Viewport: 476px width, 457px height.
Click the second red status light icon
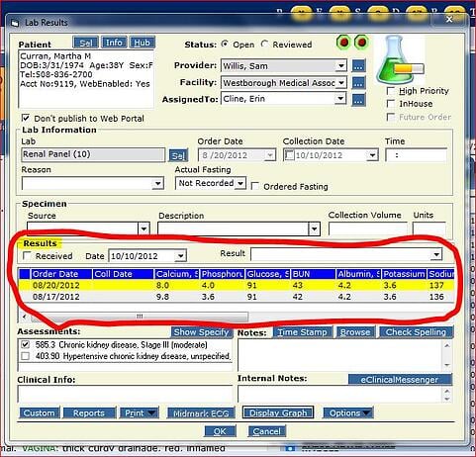tap(361, 43)
